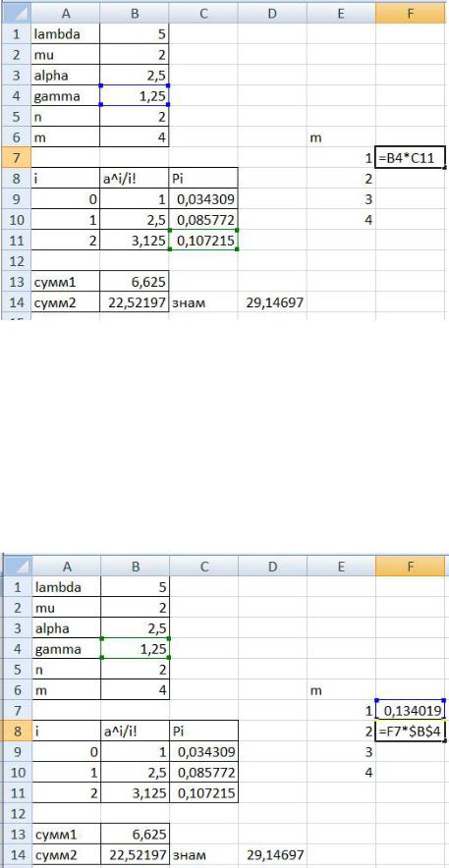The width and height of the screenshot is (449, 868).
Task: Click value 29,14697 in lower spreadsheet
Action: tap(272, 855)
